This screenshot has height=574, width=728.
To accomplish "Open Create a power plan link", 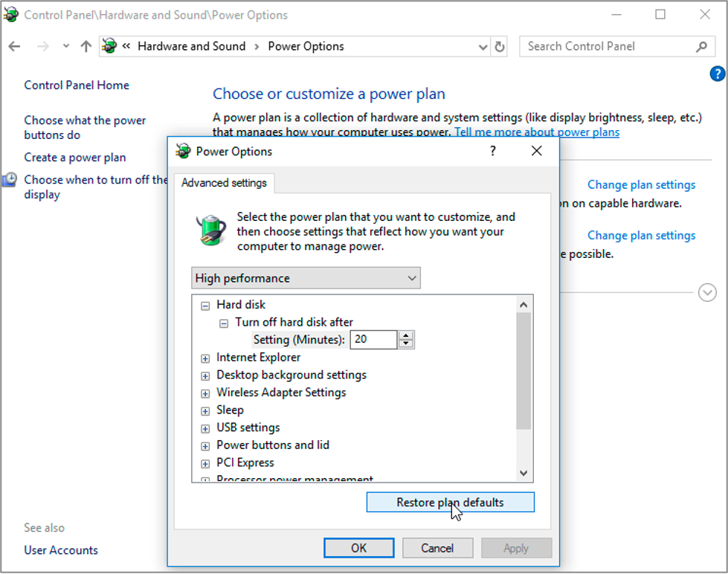I will [75, 158].
